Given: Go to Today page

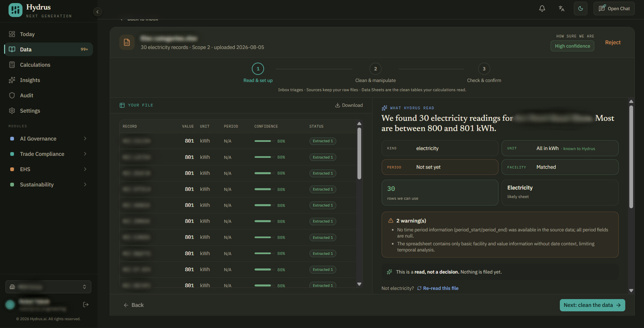Looking at the screenshot, I should point(48,34).
